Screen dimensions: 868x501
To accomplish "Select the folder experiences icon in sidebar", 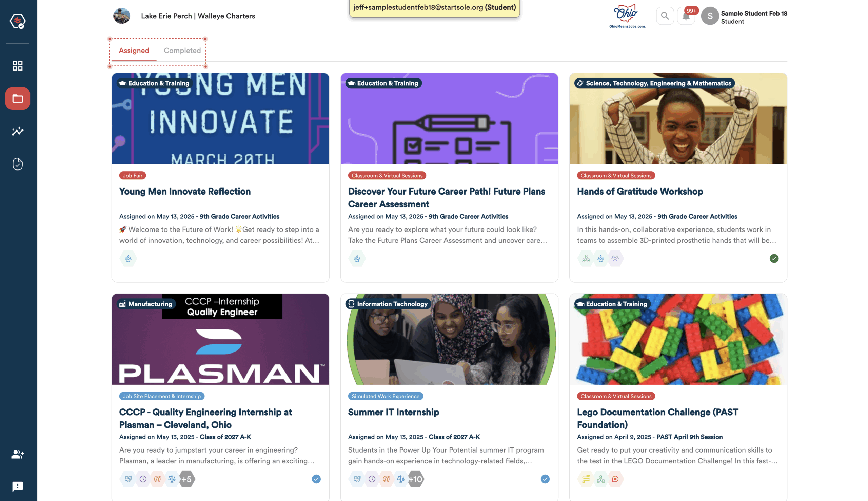I will coord(18,99).
